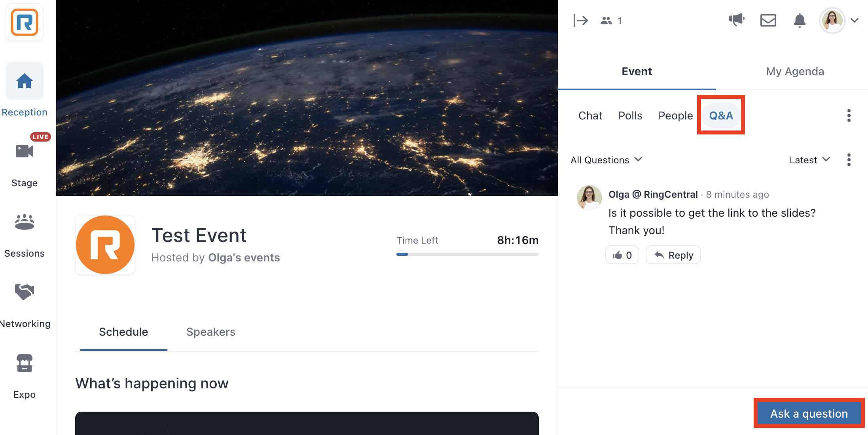
Task: Click the LIVE badge on Stage
Action: (40, 137)
